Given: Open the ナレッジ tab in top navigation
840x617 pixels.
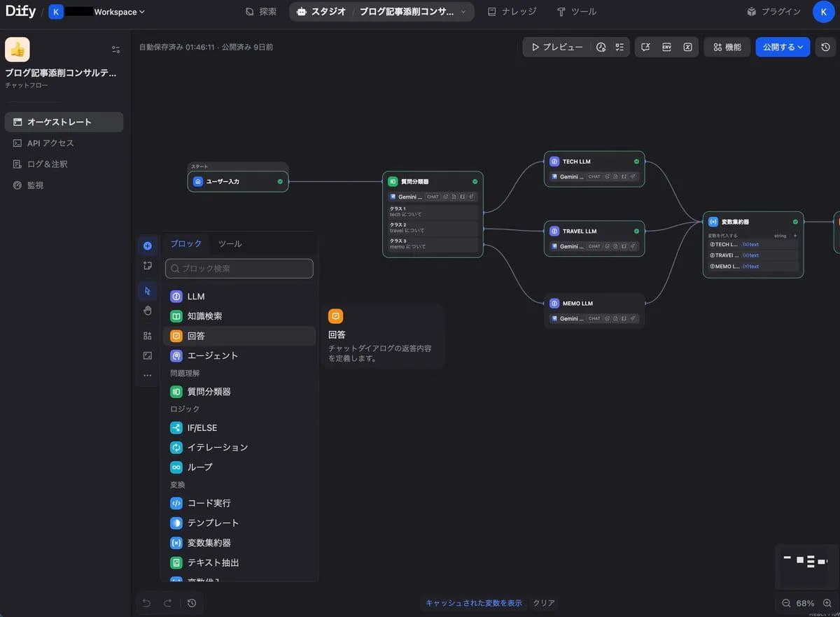Looking at the screenshot, I should coord(512,12).
